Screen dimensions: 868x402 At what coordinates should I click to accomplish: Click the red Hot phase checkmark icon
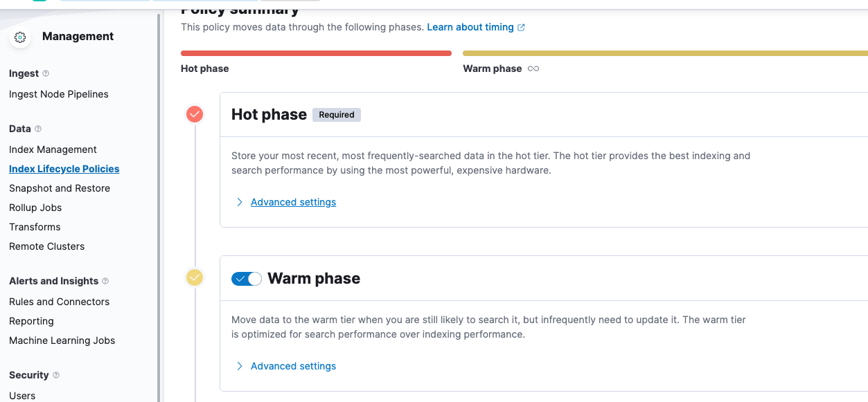click(195, 114)
